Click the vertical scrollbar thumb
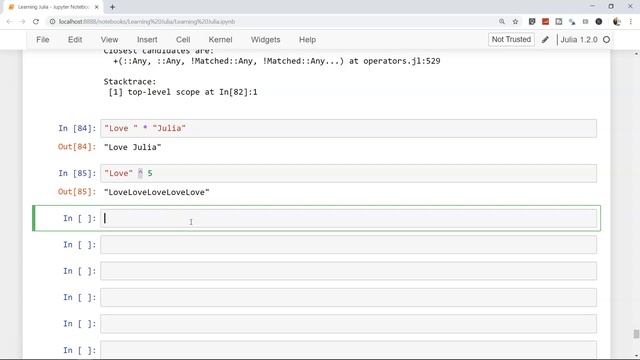 636,334
